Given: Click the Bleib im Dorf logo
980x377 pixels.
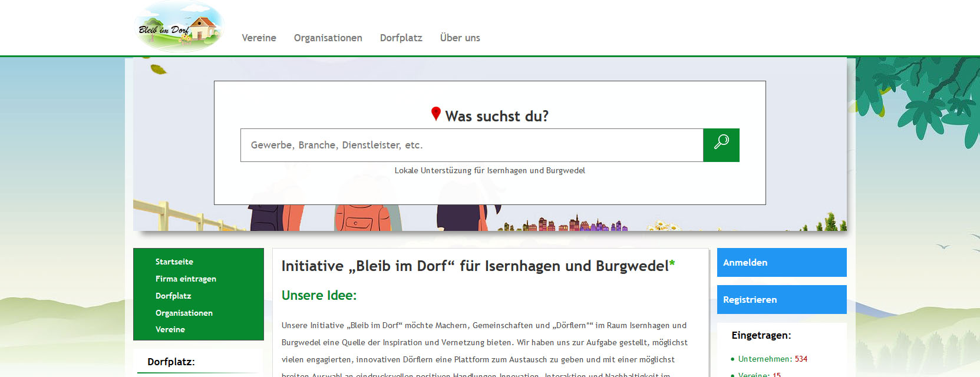Looking at the screenshot, I should [x=179, y=28].
